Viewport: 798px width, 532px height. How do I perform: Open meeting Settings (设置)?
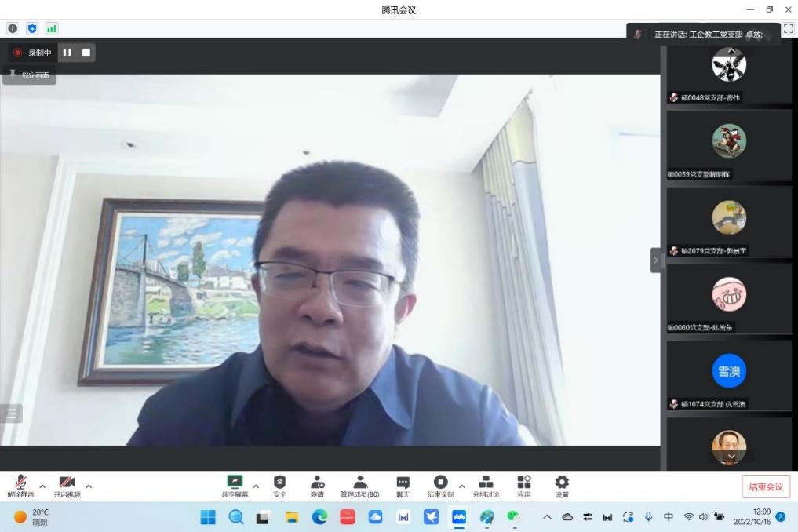point(562,486)
